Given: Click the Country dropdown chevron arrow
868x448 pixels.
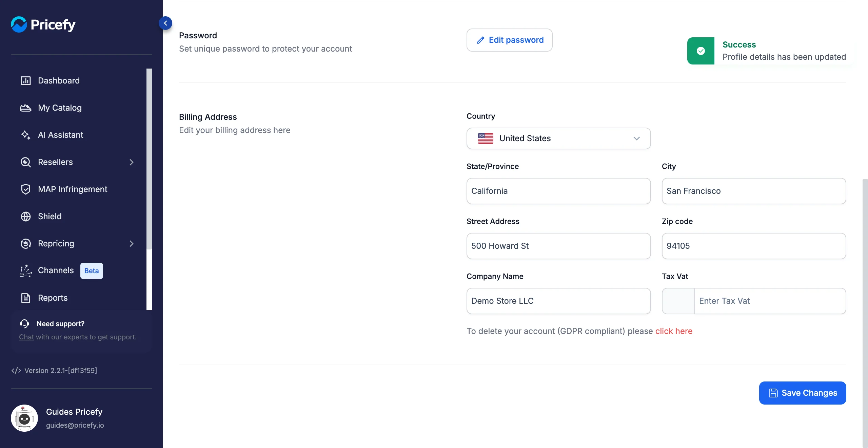Looking at the screenshot, I should [x=636, y=138].
